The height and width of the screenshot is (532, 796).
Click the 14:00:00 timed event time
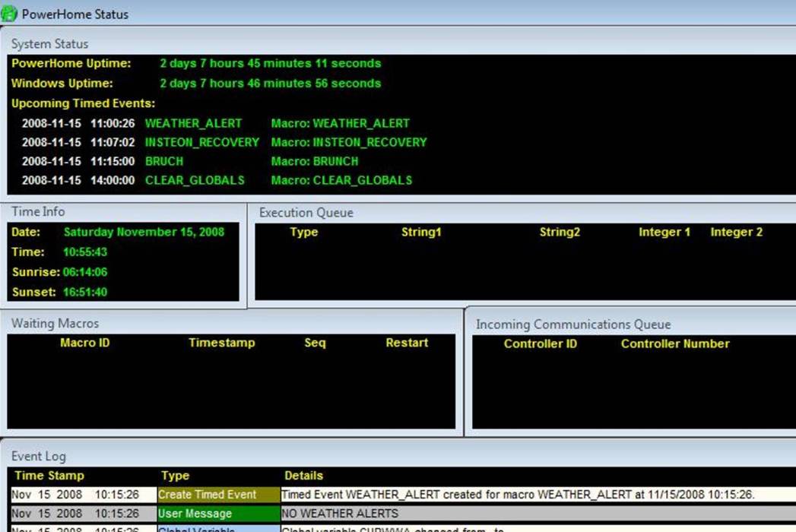(113, 180)
